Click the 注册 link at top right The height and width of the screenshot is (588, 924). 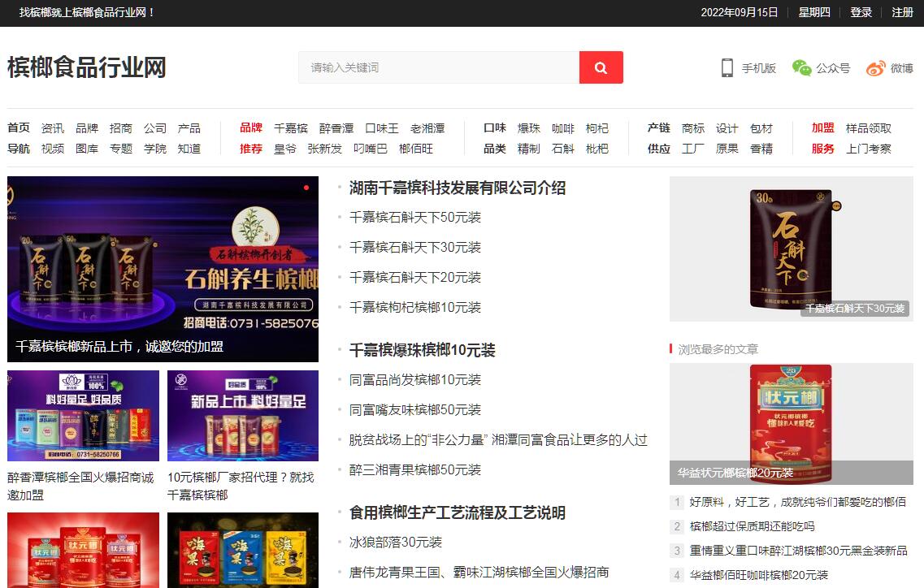(x=902, y=12)
